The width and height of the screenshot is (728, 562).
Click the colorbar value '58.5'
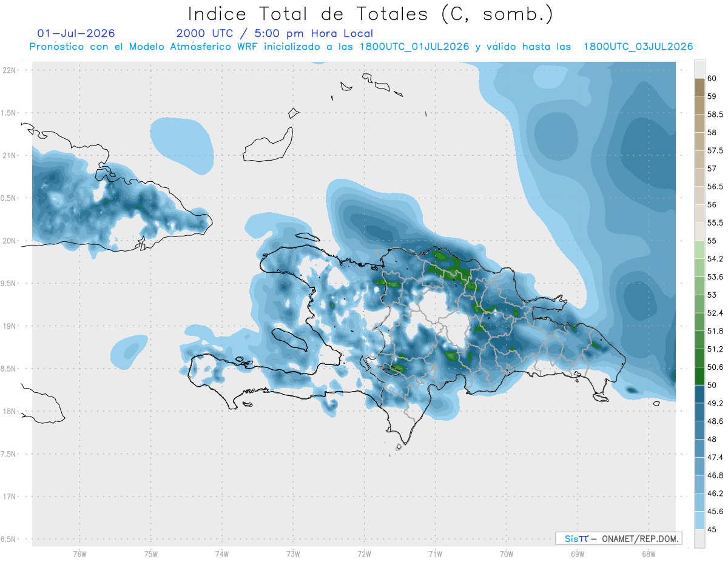715,115
